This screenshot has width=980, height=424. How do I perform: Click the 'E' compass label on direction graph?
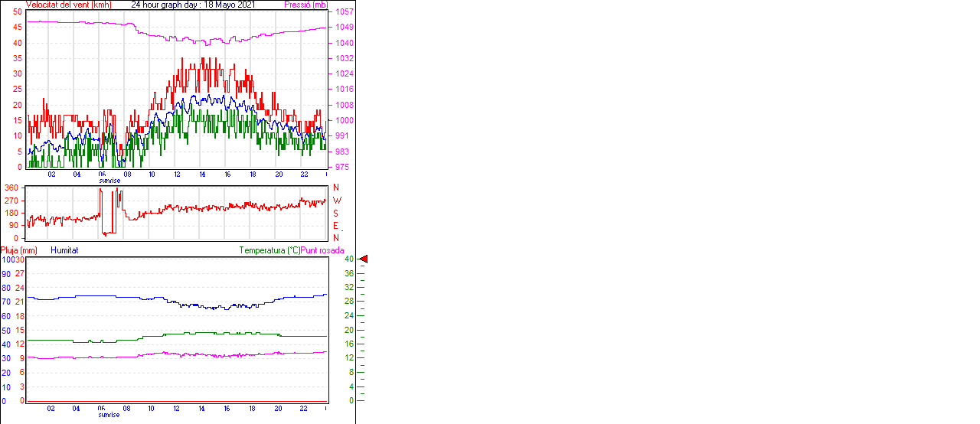click(335, 226)
